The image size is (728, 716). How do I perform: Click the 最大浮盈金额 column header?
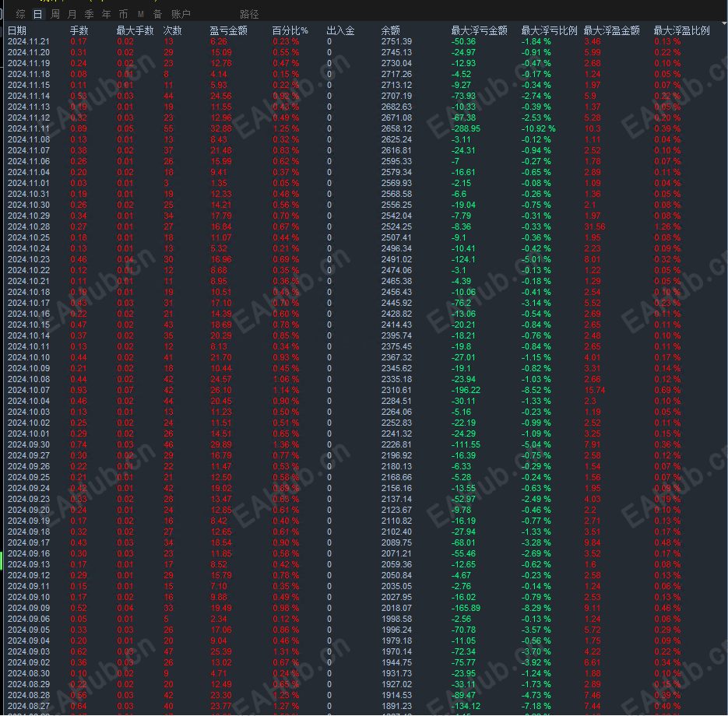612,31
